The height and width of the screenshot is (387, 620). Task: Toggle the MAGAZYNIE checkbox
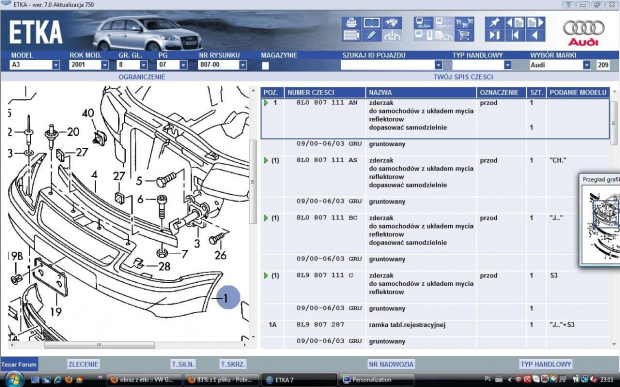pyautogui.click(x=265, y=66)
